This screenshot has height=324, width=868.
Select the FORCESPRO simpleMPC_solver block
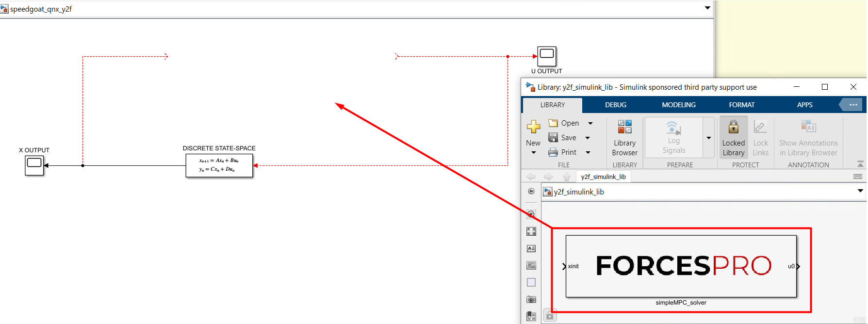(x=681, y=266)
